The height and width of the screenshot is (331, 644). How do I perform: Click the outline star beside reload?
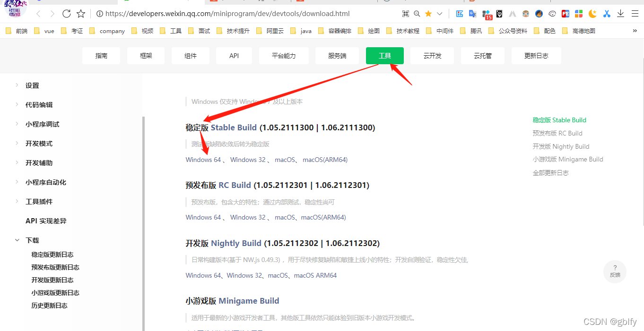81,14
